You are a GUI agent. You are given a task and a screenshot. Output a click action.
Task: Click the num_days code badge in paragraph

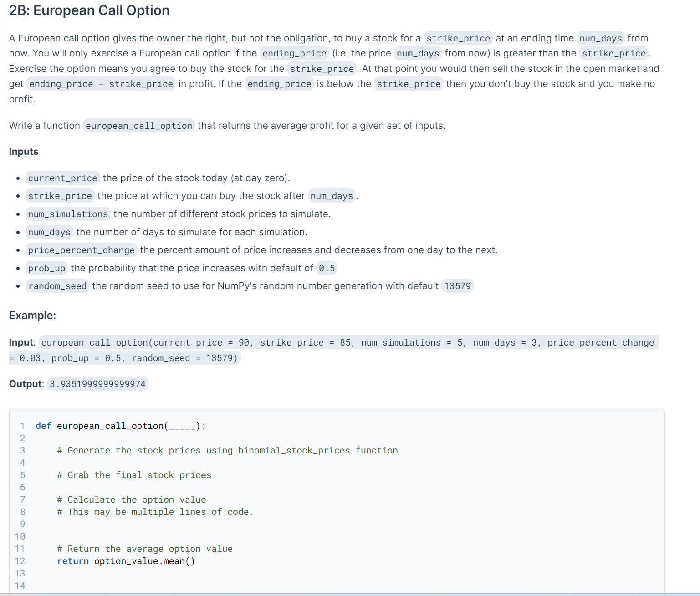[600, 38]
